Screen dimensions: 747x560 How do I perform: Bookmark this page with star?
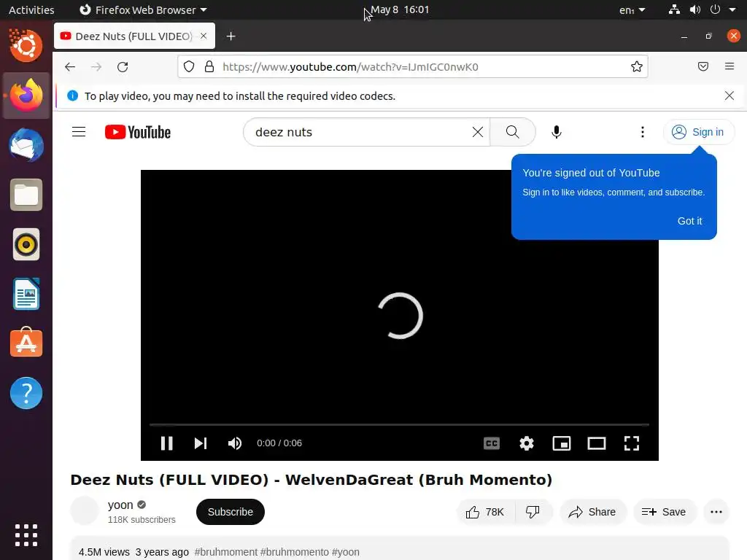point(636,66)
